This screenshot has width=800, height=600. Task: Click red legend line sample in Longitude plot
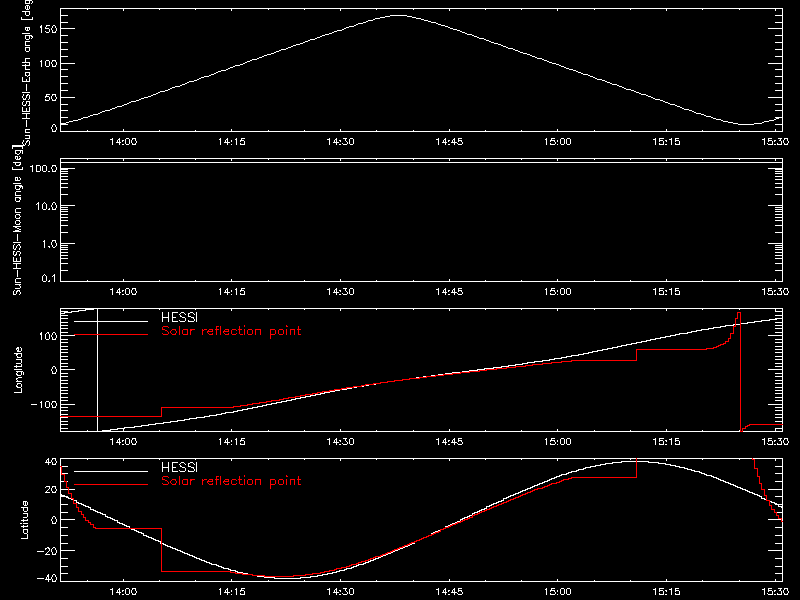point(111,335)
